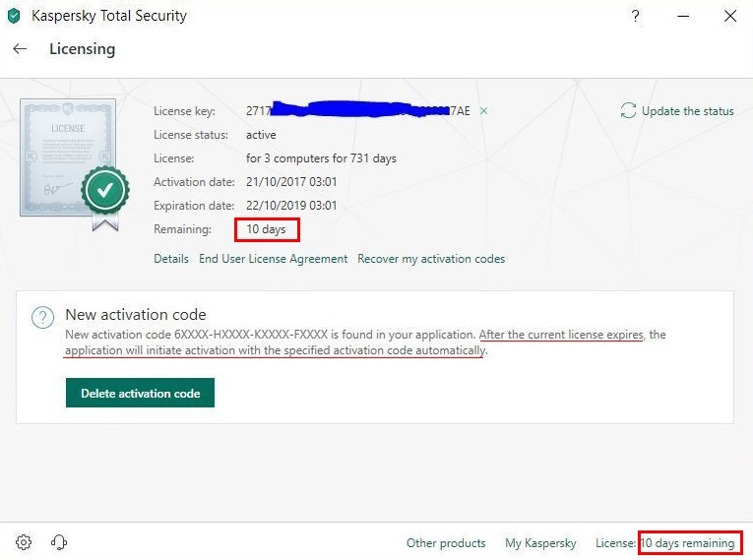Click Recover my activation codes
This screenshot has height=560, width=753.
431,259
